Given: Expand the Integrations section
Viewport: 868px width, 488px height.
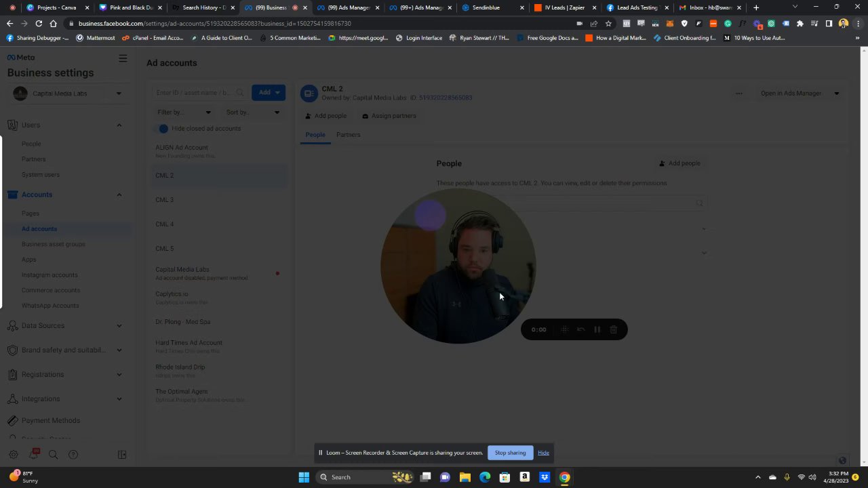Looking at the screenshot, I should tap(119, 399).
